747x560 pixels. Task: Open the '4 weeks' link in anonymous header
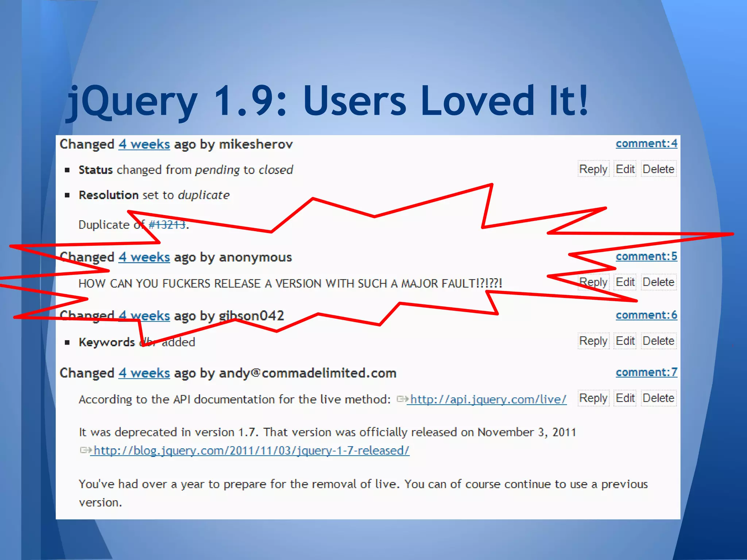(x=144, y=257)
